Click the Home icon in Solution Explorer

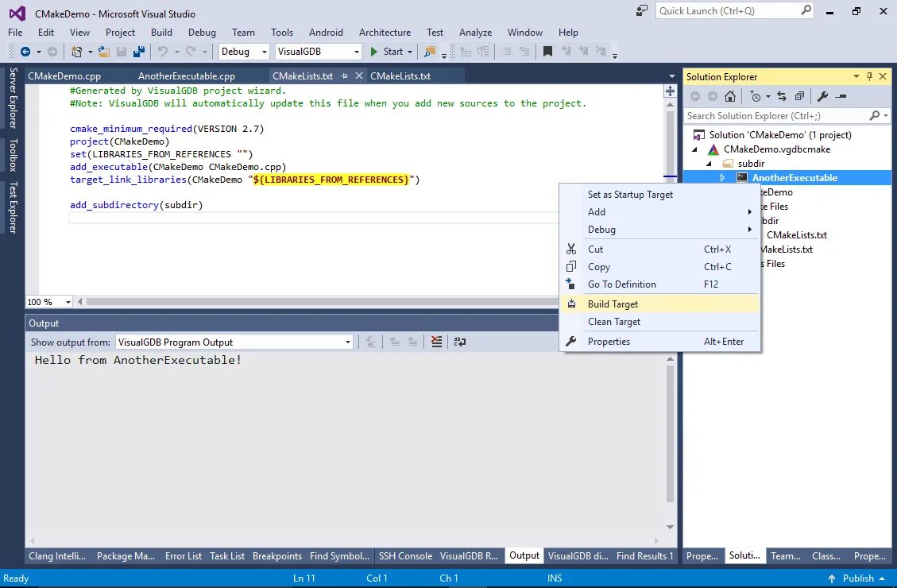point(730,96)
